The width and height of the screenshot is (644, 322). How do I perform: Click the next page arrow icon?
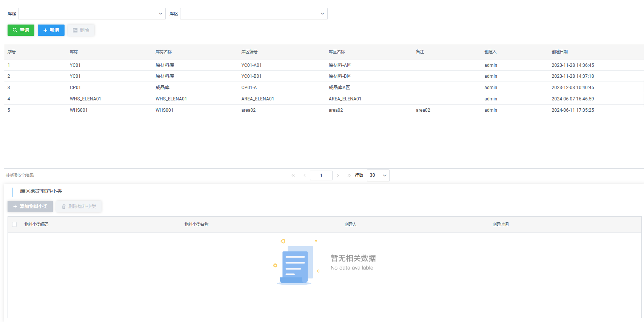tap(338, 175)
